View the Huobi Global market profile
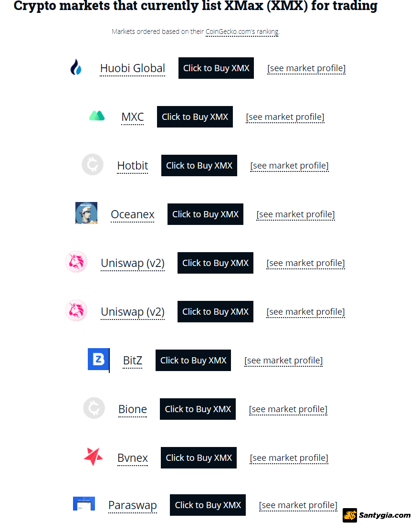Viewport: 419px width, 532px height. click(306, 68)
